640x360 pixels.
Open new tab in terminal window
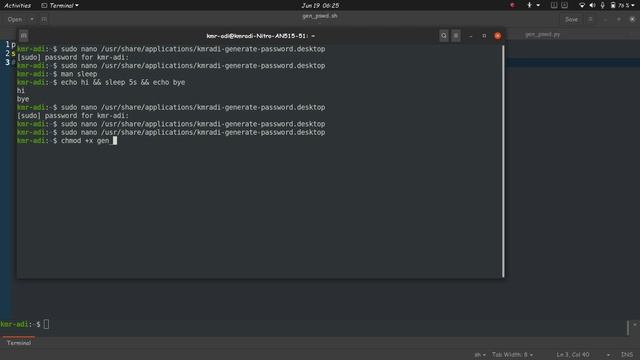click(x=24, y=36)
